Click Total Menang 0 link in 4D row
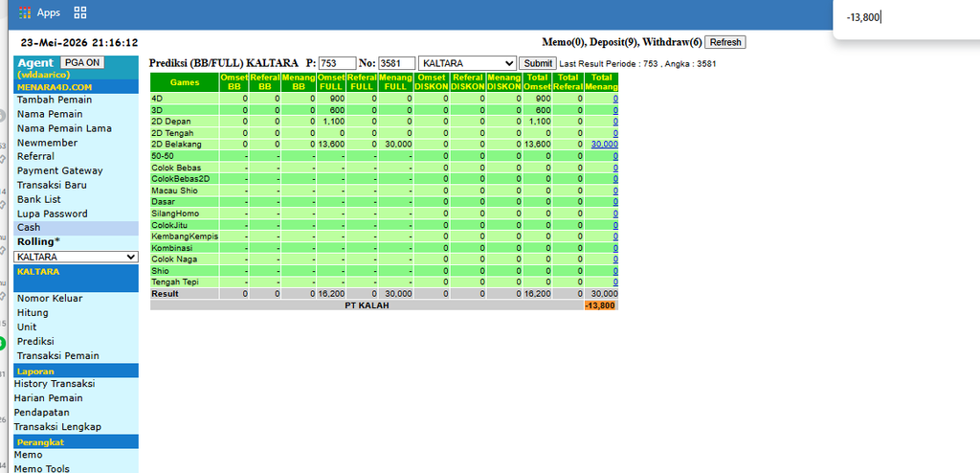 tap(615, 99)
